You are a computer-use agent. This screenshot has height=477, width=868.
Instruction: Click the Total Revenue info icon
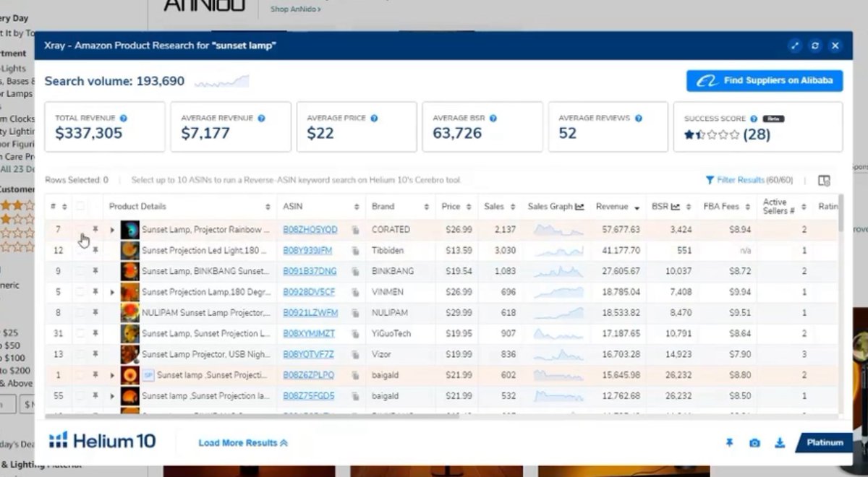(x=124, y=118)
